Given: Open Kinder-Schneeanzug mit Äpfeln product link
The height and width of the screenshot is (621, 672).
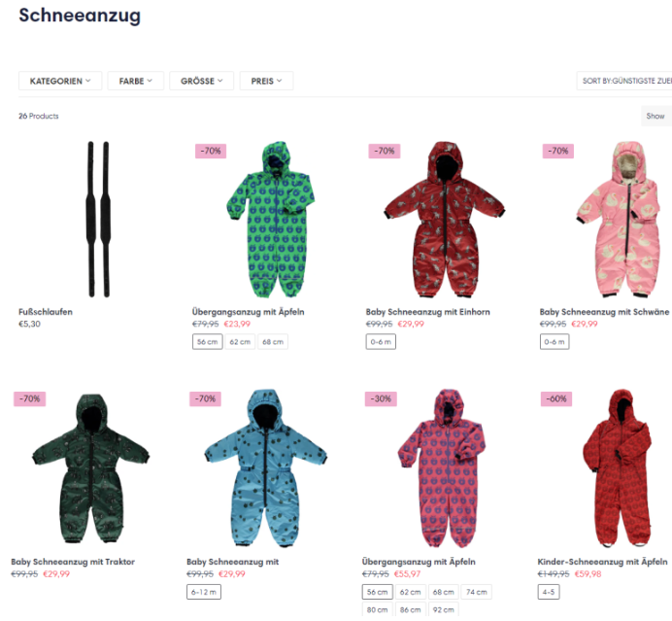Looking at the screenshot, I should [x=603, y=562].
